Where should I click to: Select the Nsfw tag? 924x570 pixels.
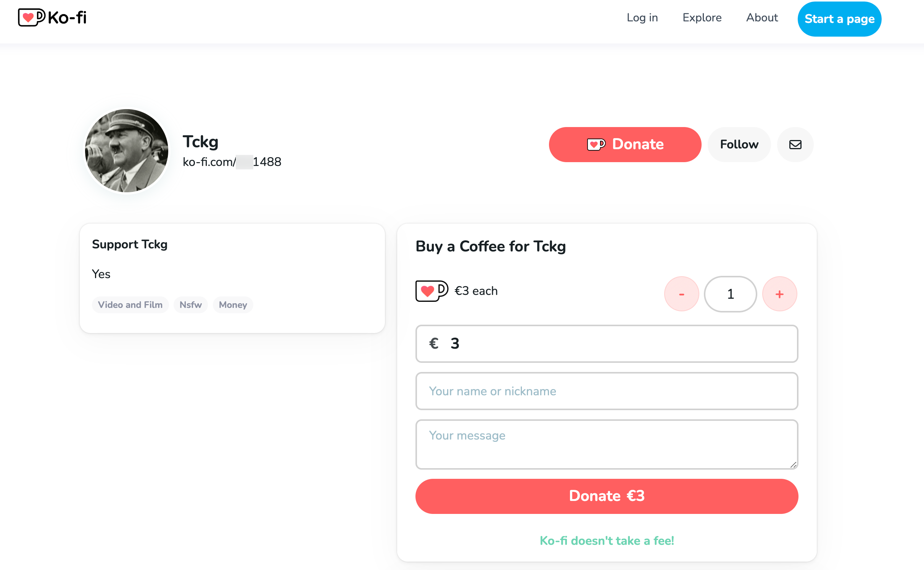[x=190, y=305]
